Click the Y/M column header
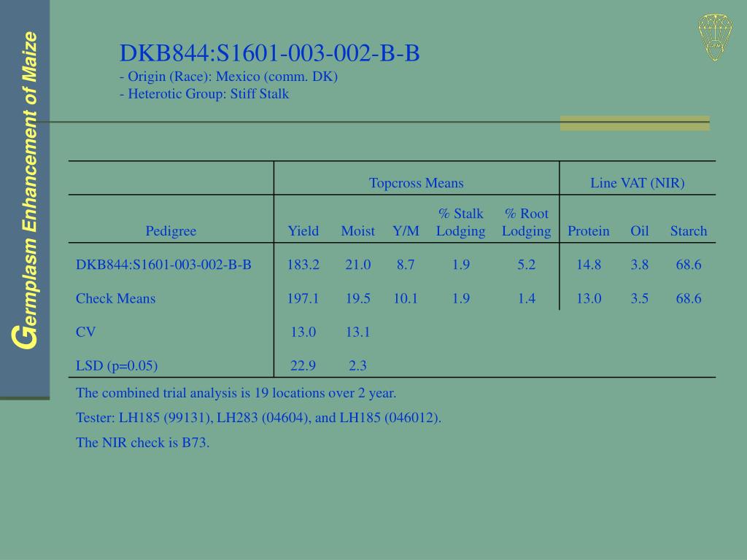The height and width of the screenshot is (560, 747). pos(406,231)
